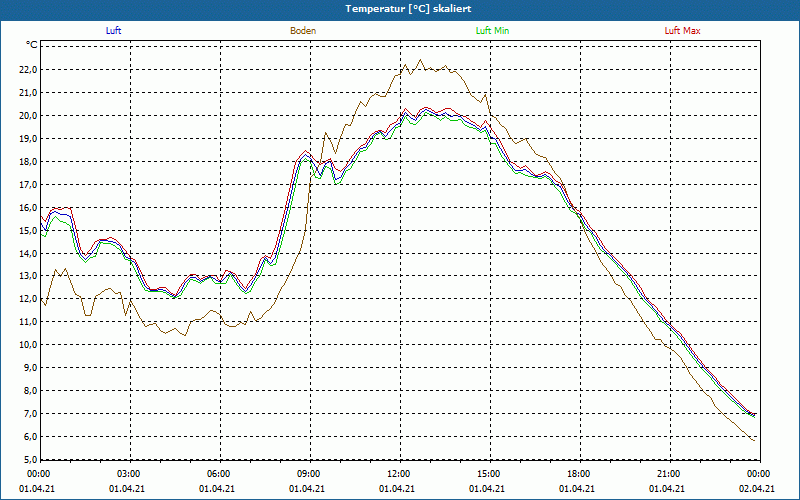800x500 pixels.
Task: Click the 06:00 time label
Action: pos(220,474)
